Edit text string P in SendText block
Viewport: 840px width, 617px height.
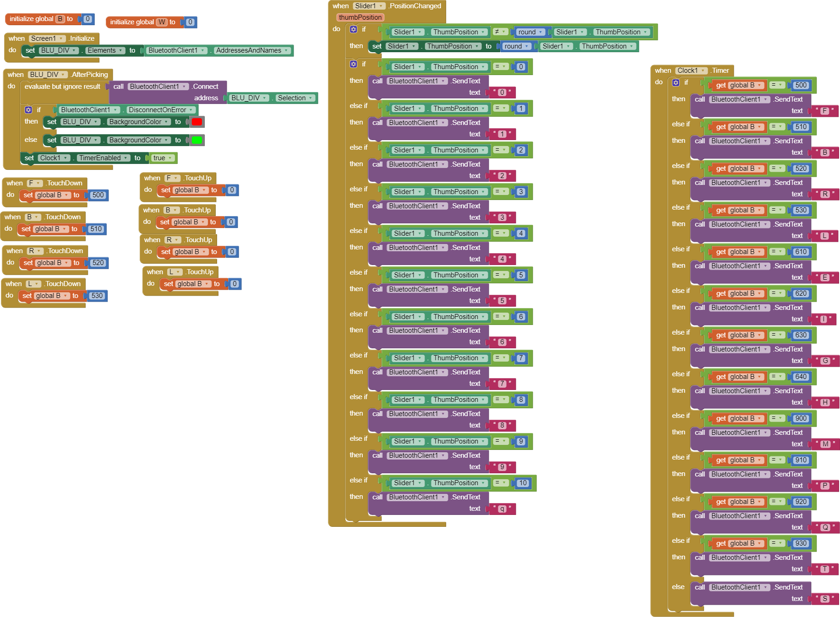(825, 486)
